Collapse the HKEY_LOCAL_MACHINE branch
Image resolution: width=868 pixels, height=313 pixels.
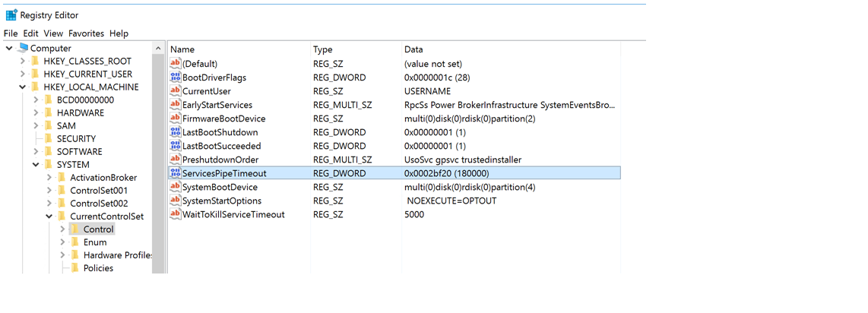22,87
